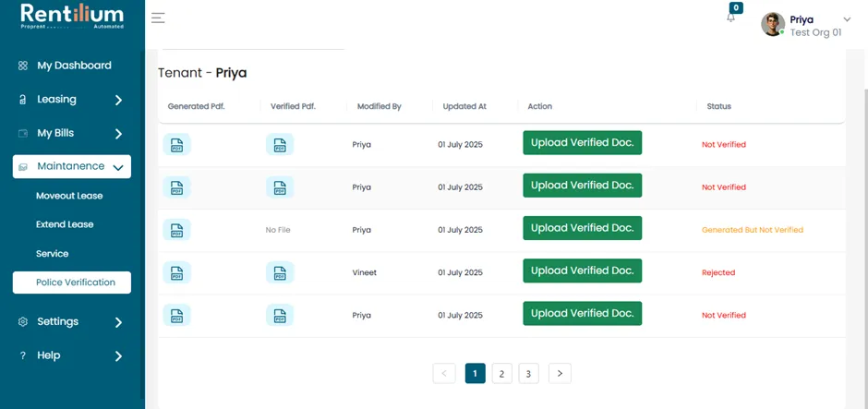Viewport: 868px width, 409px height.
Task: Click Upload Verified Doc. in first row
Action: pos(583,143)
